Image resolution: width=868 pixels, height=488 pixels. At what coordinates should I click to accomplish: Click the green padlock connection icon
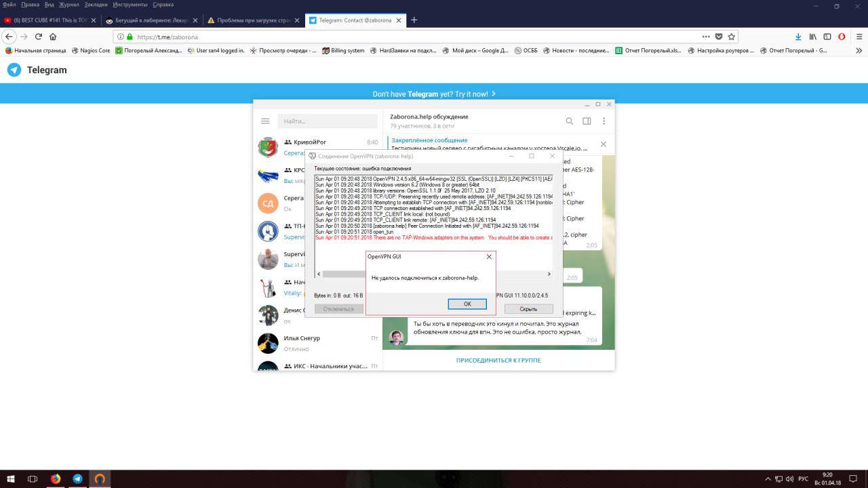pos(130,37)
